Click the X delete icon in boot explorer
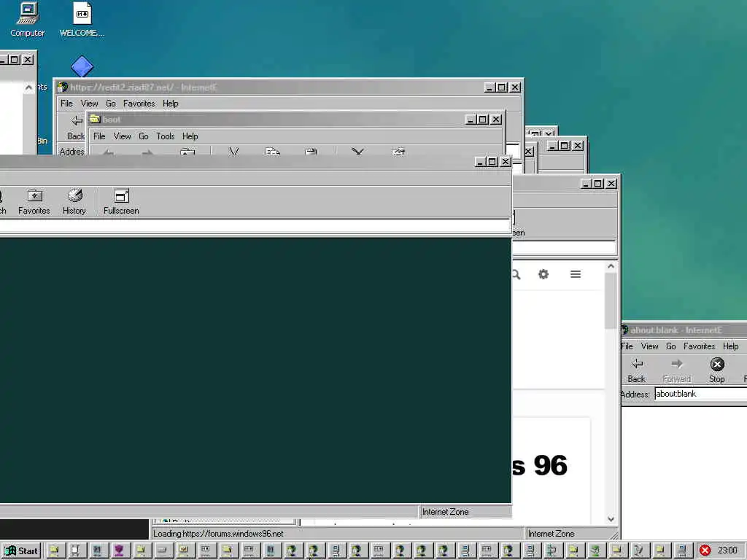Screen dimensions: 747x560 click(357, 152)
